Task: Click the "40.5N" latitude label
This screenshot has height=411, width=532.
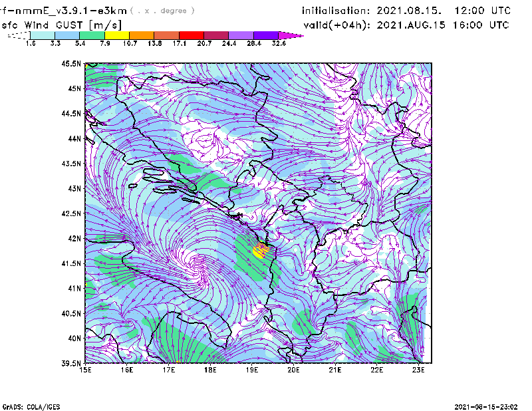Action: click(x=71, y=313)
